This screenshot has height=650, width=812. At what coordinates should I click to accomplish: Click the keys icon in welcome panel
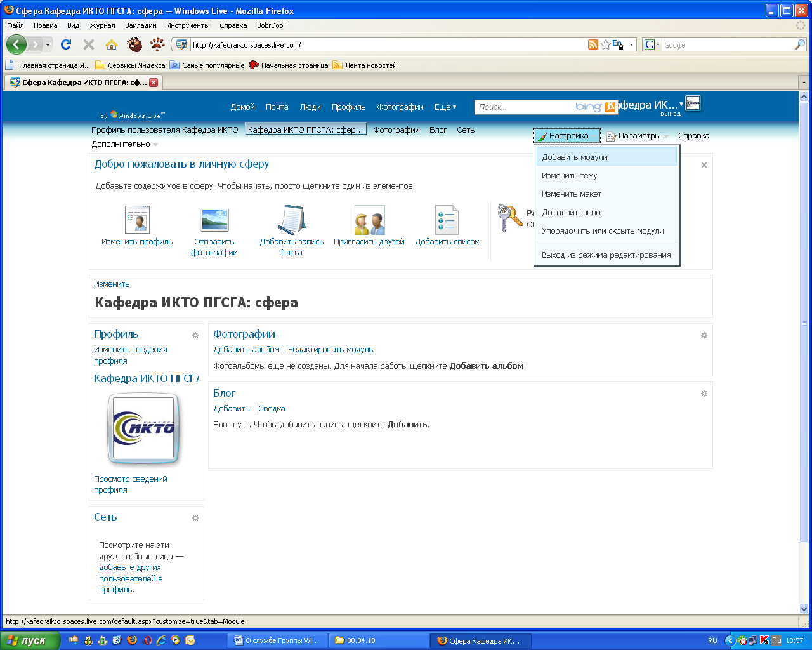pyautogui.click(x=510, y=218)
